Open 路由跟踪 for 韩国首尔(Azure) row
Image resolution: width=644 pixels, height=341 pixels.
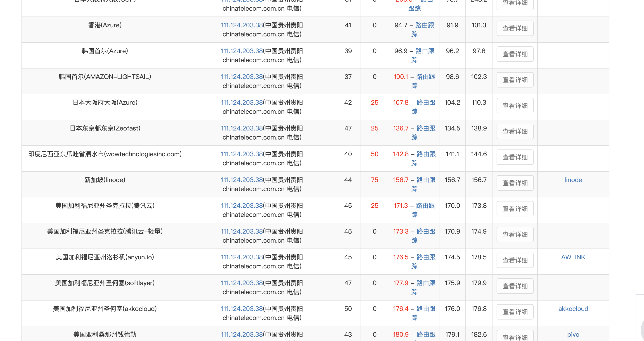(424, 51)
